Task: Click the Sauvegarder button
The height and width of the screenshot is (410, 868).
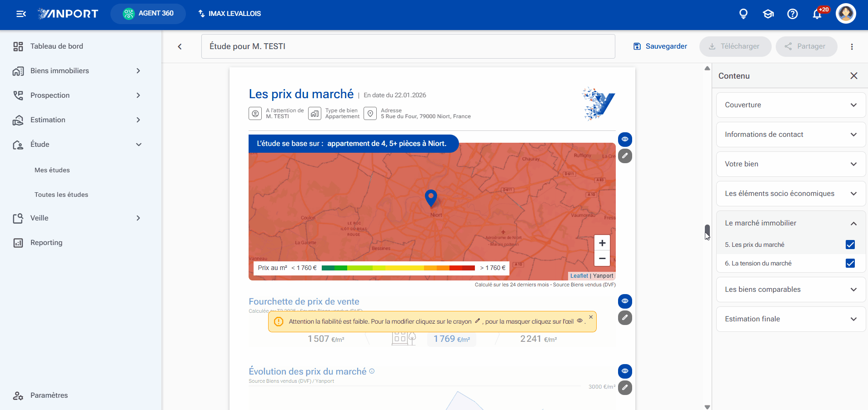Action: point(660,46)
